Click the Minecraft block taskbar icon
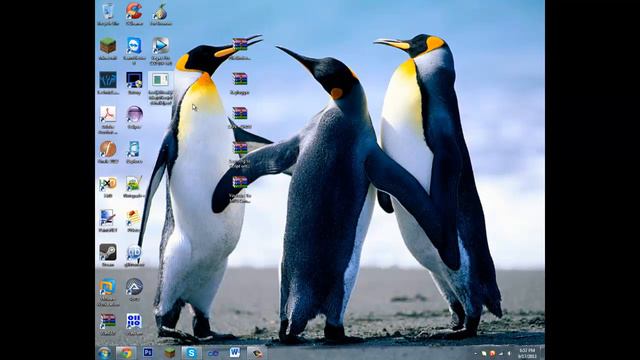The width and height of the screenshot is (640, 360). click(170, 352)
